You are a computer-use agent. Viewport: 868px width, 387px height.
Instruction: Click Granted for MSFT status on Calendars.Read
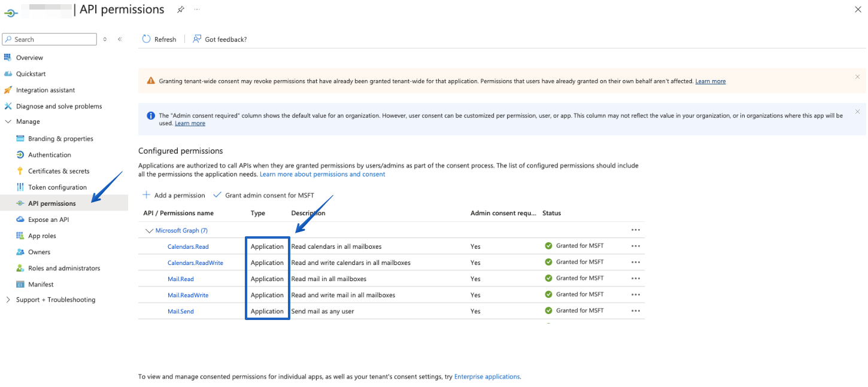click(x=580, y=246)
